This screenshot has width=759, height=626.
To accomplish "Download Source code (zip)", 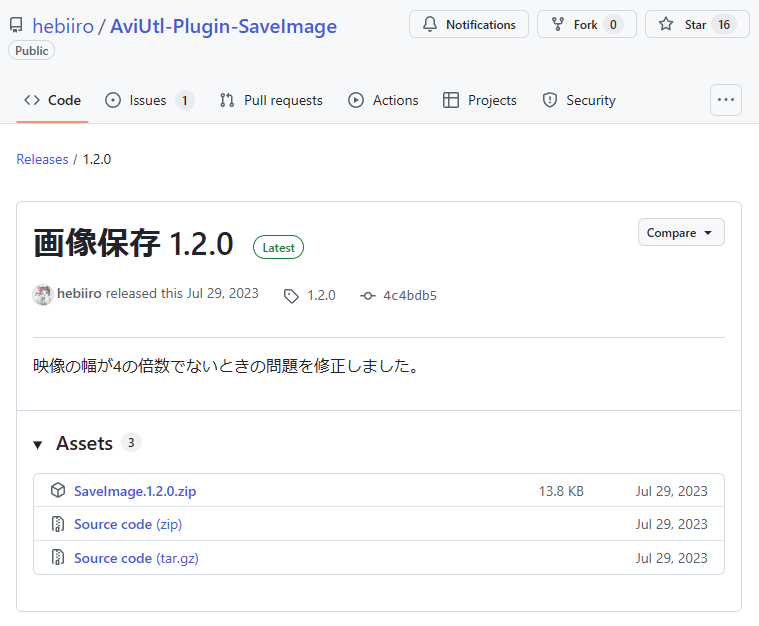I will click(x=128, y=524).
